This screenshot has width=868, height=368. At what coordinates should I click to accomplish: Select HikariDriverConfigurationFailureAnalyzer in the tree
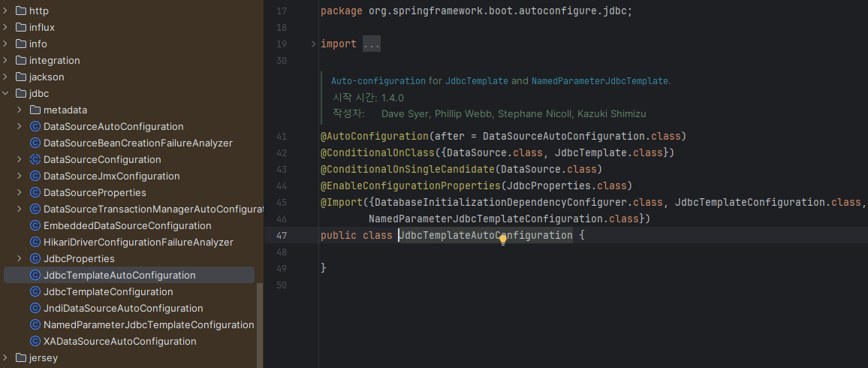pyautogui.click(x=138, y=242)
